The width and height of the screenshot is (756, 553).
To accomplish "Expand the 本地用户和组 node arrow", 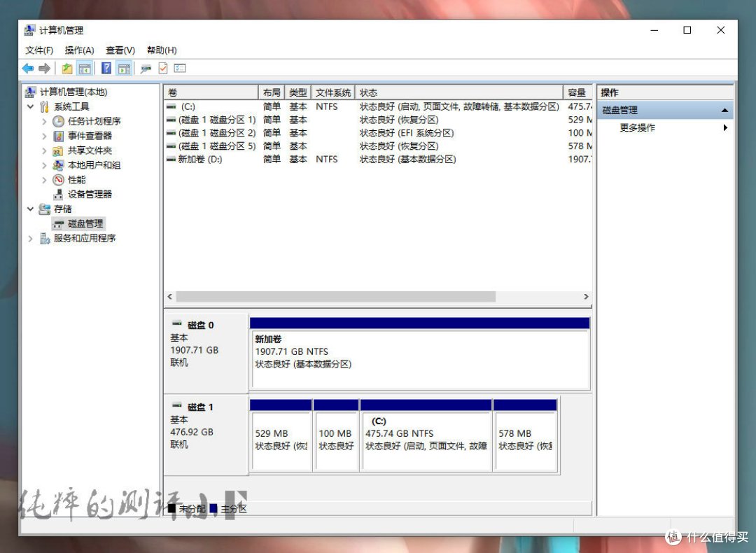I will [x=44, y=165].
